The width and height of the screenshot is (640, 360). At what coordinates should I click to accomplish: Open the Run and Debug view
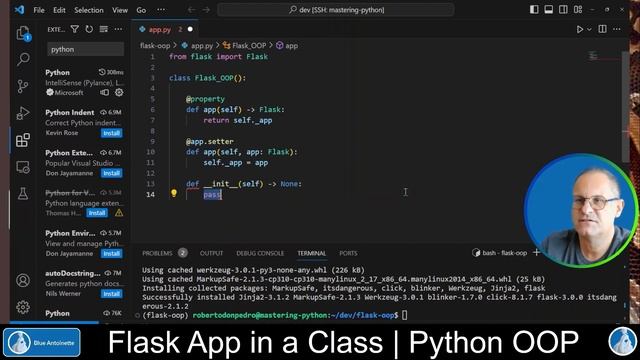click(23, 113)
